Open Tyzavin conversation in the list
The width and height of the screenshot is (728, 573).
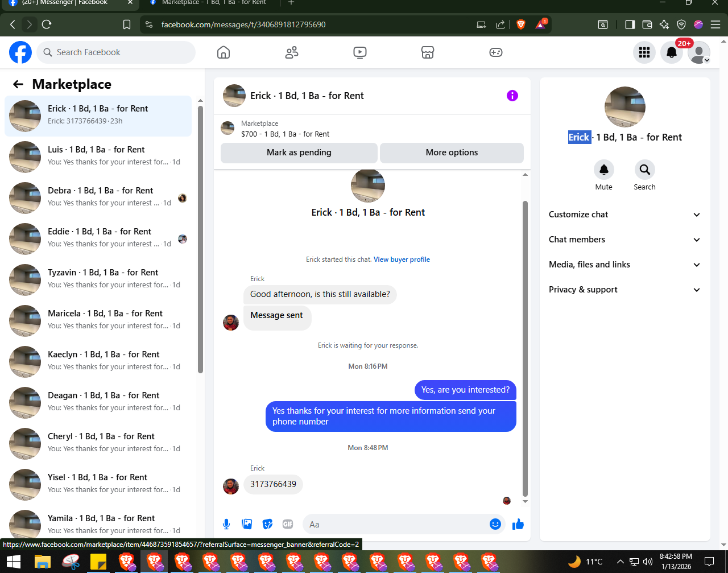[x=98, y=280]
